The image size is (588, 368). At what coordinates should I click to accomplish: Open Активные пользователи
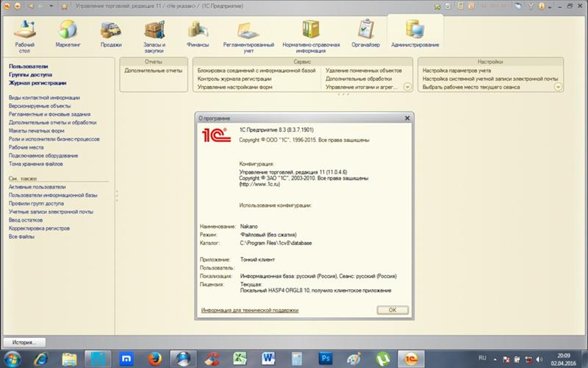click(x=37, y=187)
